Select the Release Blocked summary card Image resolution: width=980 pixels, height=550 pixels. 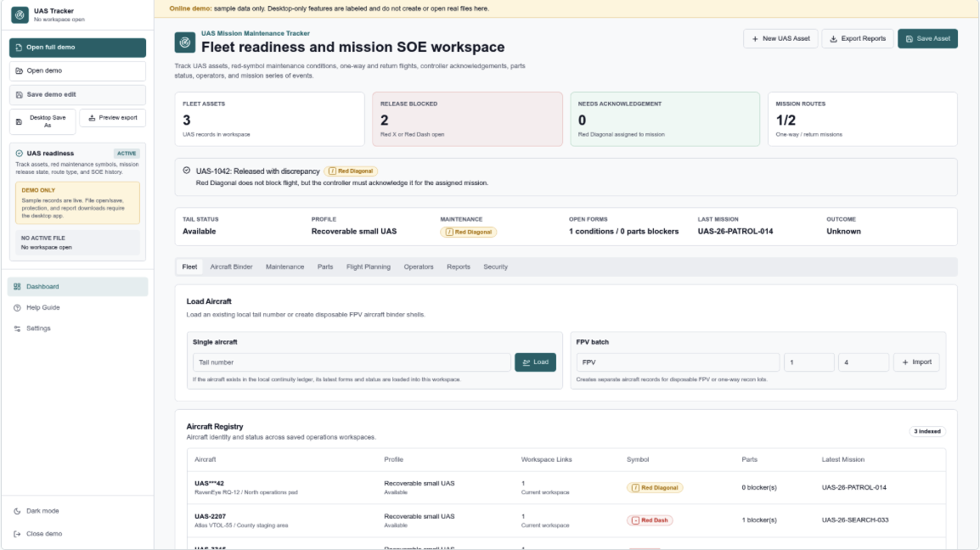[x=468, y=120]
